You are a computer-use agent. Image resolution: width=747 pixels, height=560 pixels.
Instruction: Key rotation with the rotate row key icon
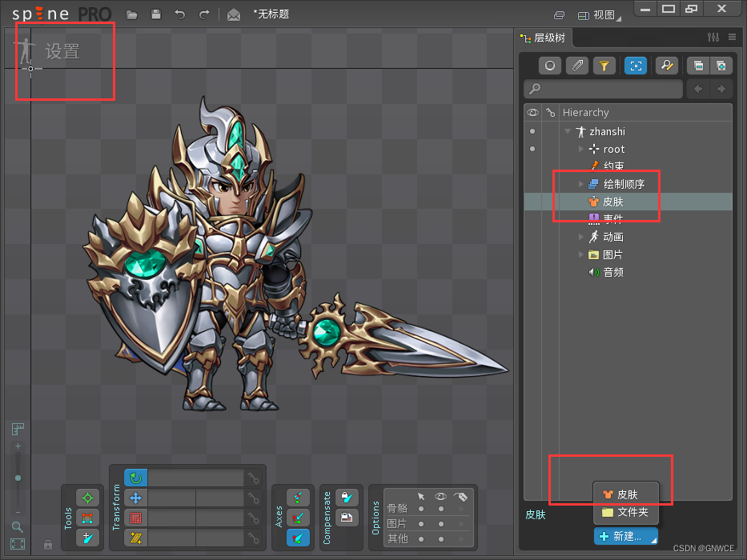point(254,478)
